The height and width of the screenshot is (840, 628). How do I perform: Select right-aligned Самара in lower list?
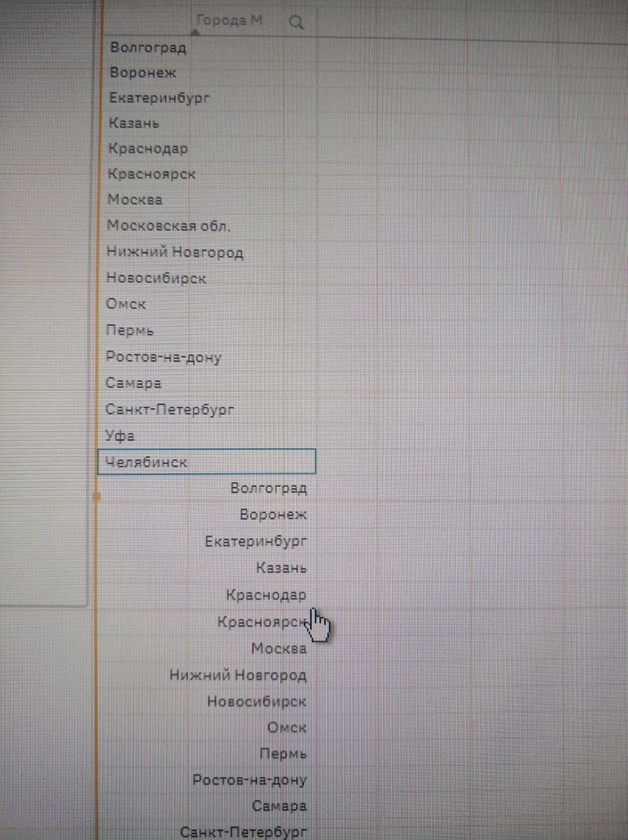(279, 806)
